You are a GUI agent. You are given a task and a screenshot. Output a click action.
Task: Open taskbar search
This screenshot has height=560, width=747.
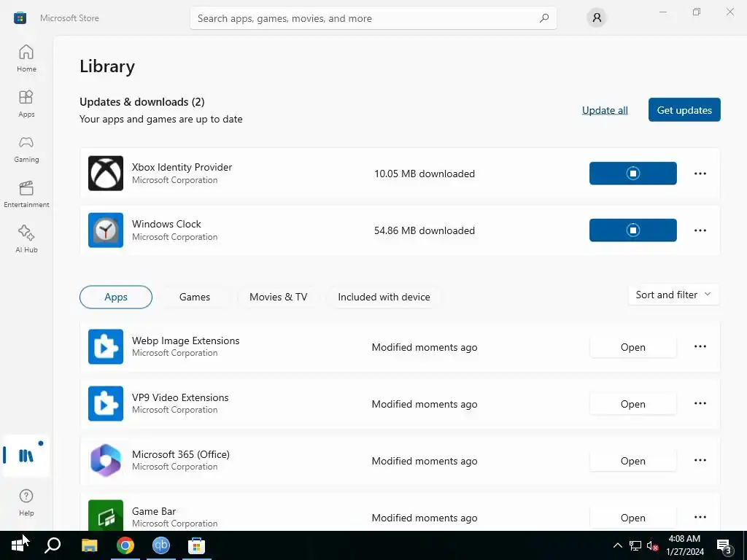coord(53,545)
